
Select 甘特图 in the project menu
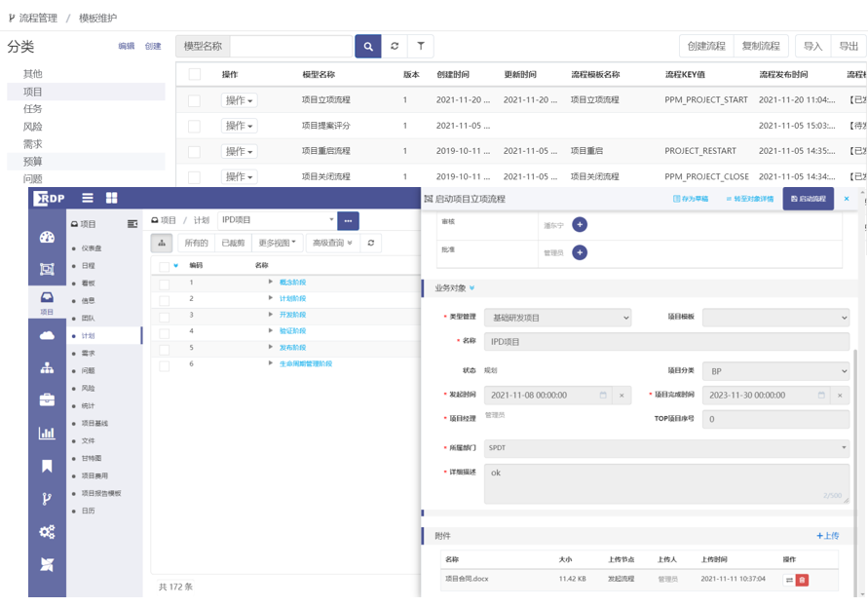point(90,458)
